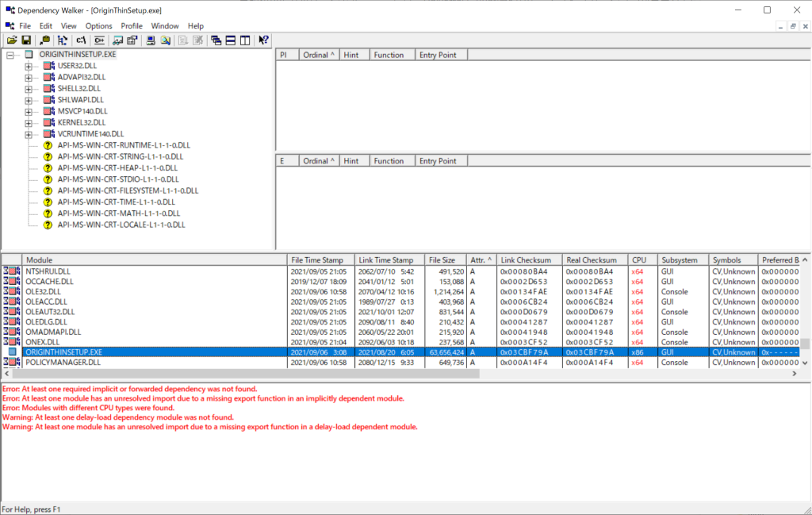Screen dimensions: 812x515
Task: Click the Link Checksum column header
Action: (x=530, y=260)
